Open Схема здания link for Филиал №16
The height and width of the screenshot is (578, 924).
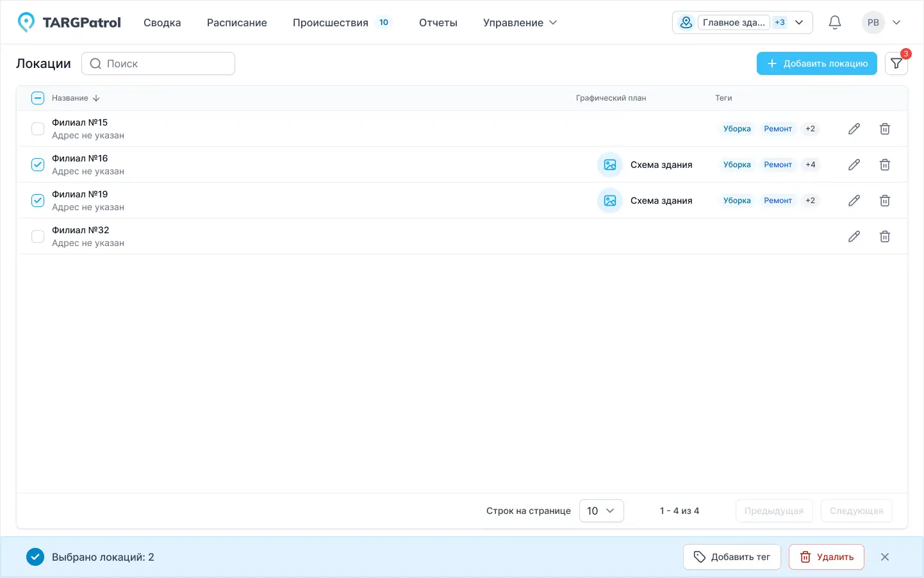pyautogui.click(x=661, y=165)
